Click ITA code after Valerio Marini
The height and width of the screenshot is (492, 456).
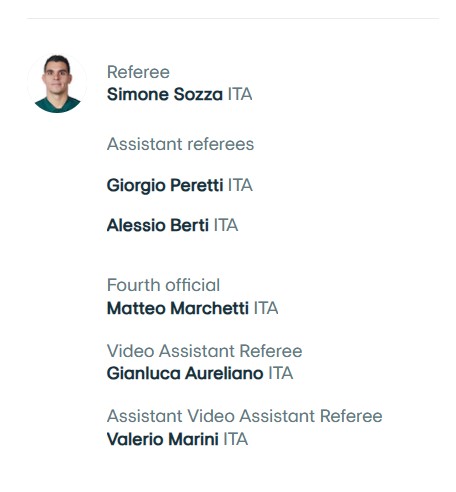236,439
